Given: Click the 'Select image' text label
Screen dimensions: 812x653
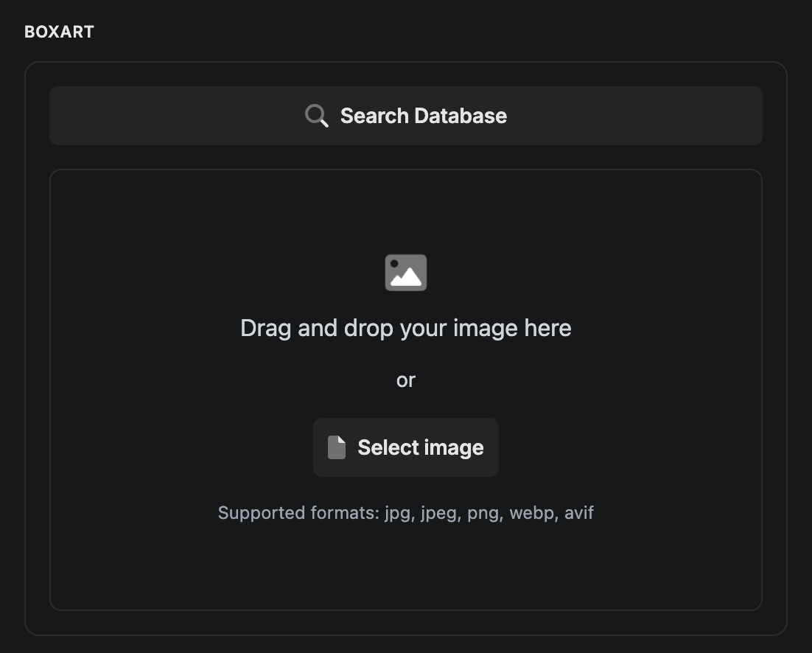Looking at the screenshot, I should (x=420, y=447).
